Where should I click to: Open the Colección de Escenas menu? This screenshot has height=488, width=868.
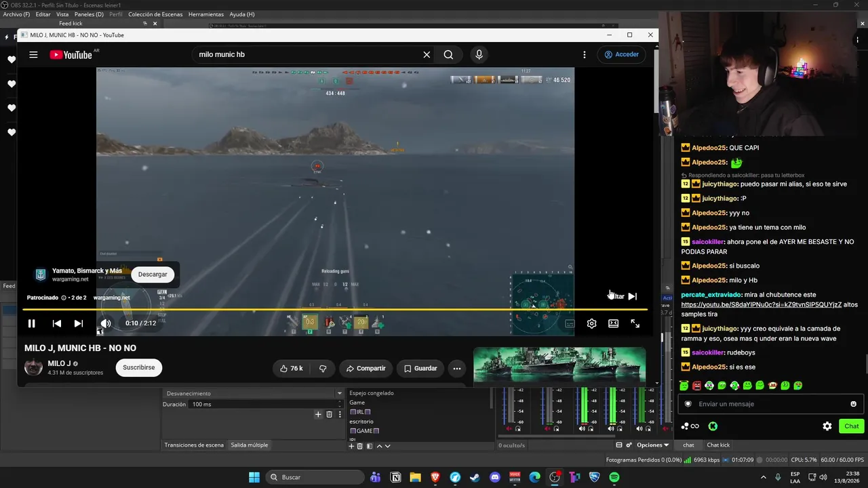[156, 14]
